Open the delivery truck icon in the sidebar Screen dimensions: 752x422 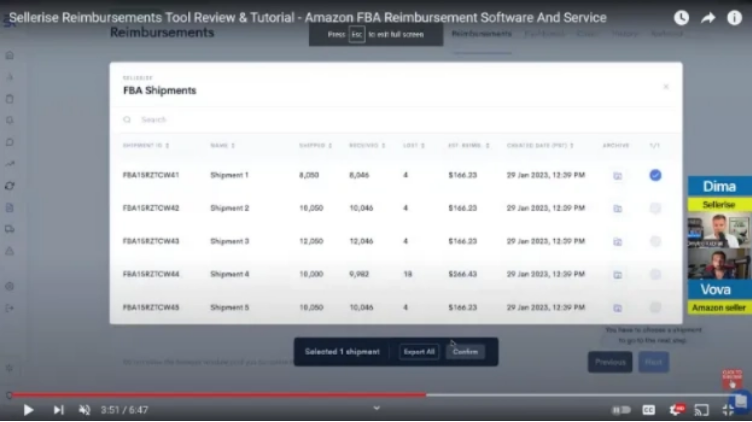10,229
